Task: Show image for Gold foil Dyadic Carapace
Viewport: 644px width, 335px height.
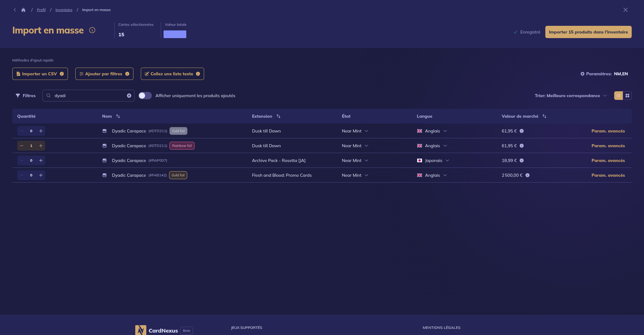Action: pyautogui.click(x=105, y=175)
